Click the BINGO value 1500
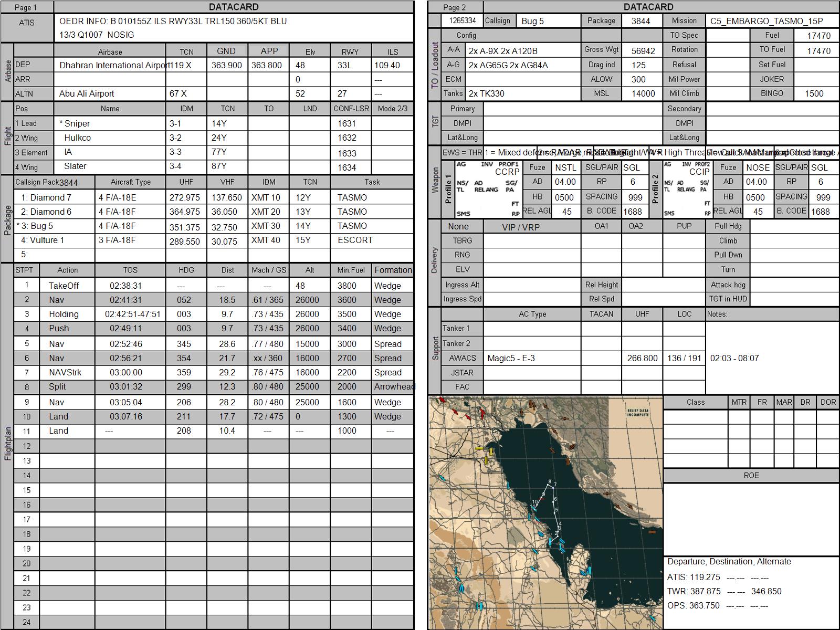The image size is (840, 630). point(814,93)
